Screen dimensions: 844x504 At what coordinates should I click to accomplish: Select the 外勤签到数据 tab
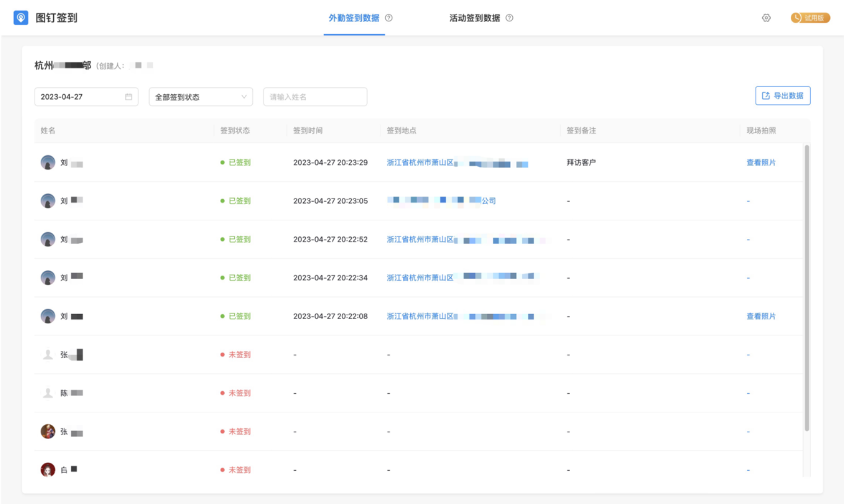353,18
